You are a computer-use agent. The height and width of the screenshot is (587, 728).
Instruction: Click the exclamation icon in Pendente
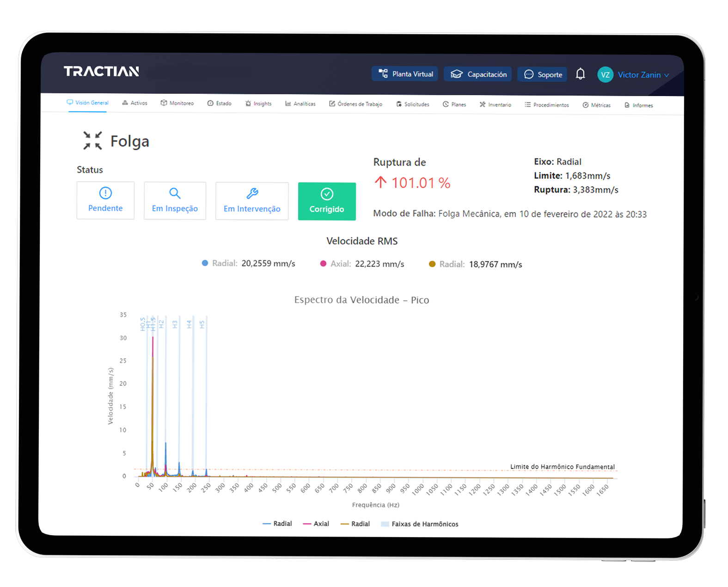coord(105,193)
